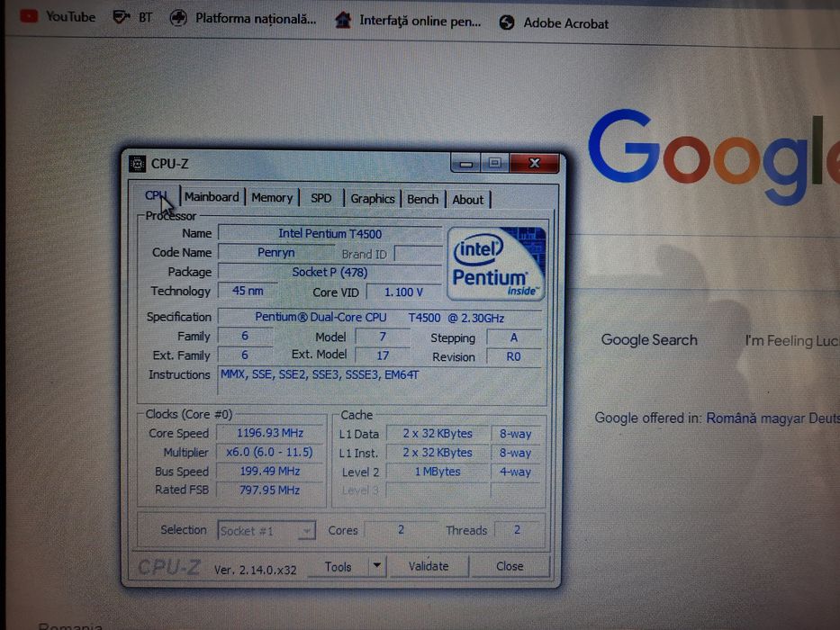Viewport: 840px width, 630px height.
Task: Switch to the Mainboard tab
Action: click(x=212, y=196)
